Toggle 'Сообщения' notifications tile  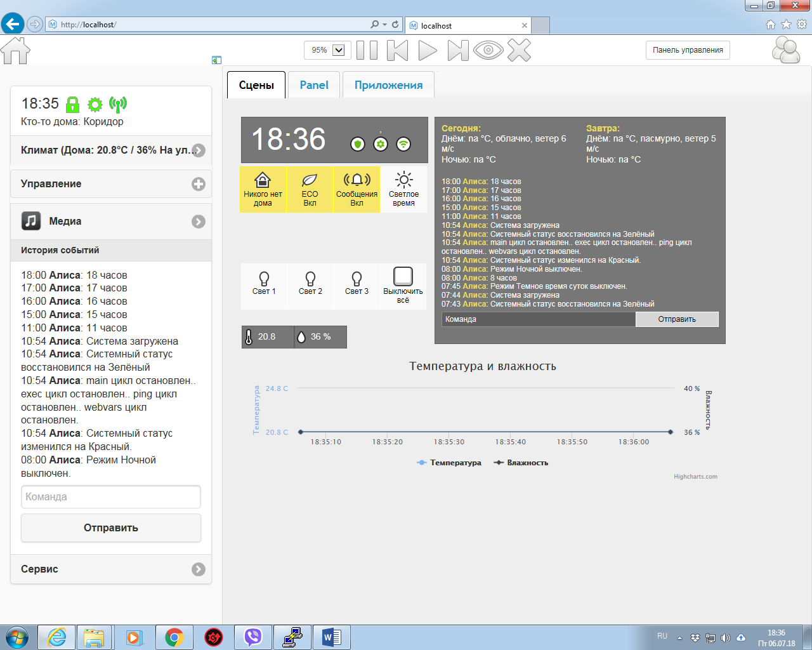(x=357, y=189)
